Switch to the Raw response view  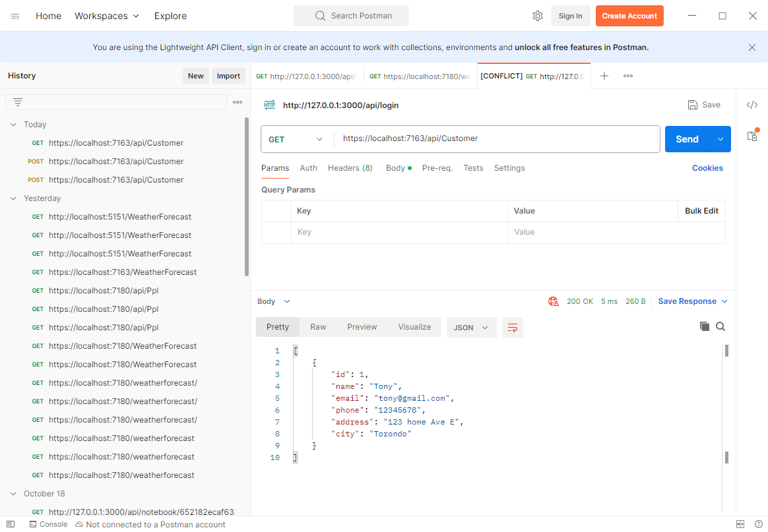pyautogui.click(x=318, y=327)
